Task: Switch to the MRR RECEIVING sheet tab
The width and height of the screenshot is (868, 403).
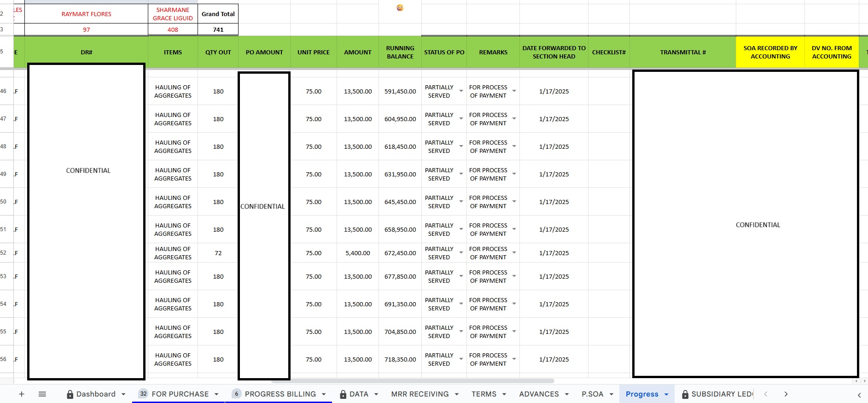Action: click(419, 394)
